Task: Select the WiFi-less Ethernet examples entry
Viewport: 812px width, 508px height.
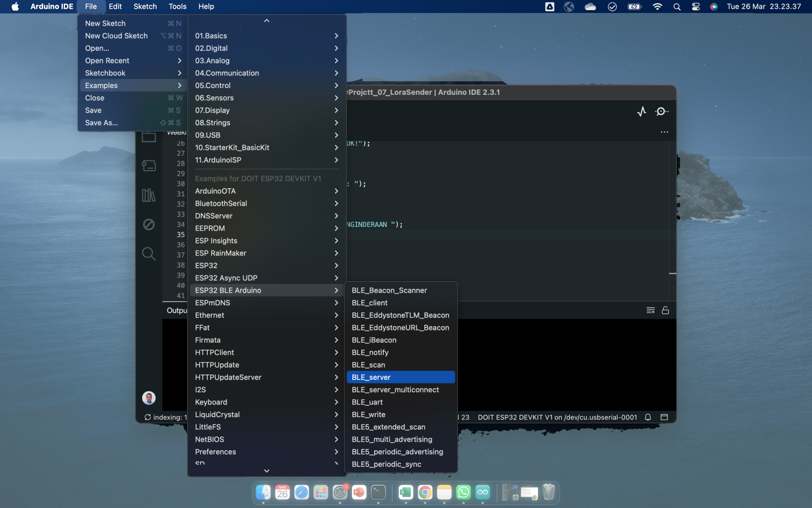Action: [267, 315]
